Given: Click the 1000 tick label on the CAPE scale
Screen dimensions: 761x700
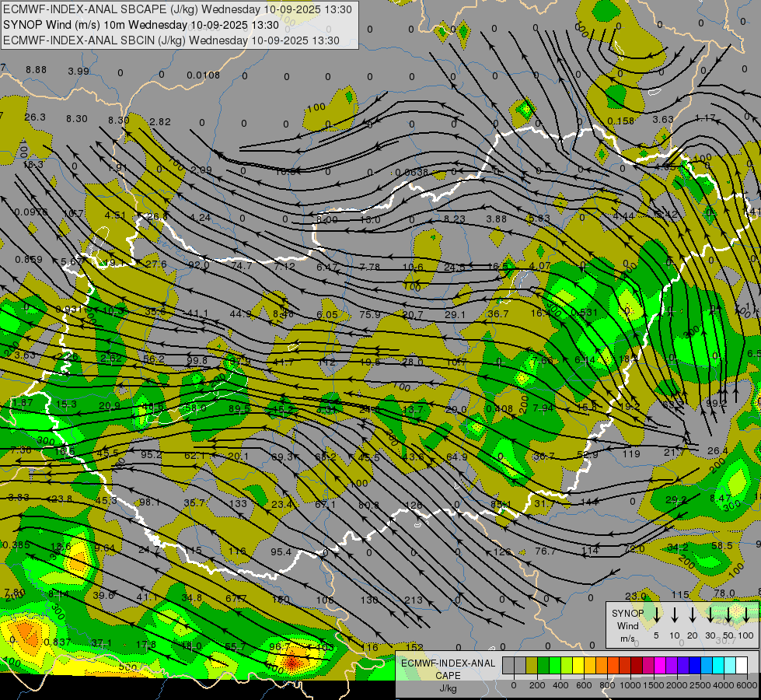Looking at the screenshot, I should [x=630, y=685].
